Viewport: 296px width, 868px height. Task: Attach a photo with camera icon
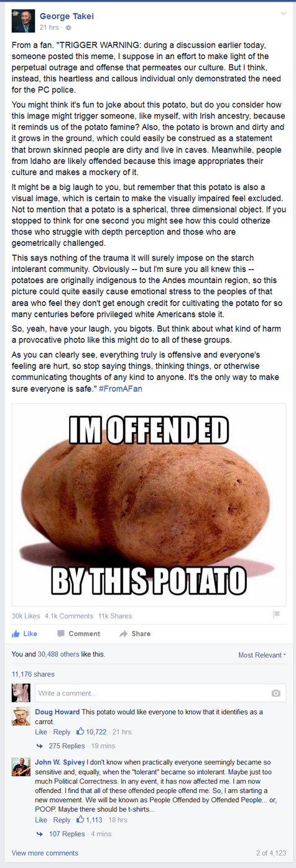click(276, 693)
